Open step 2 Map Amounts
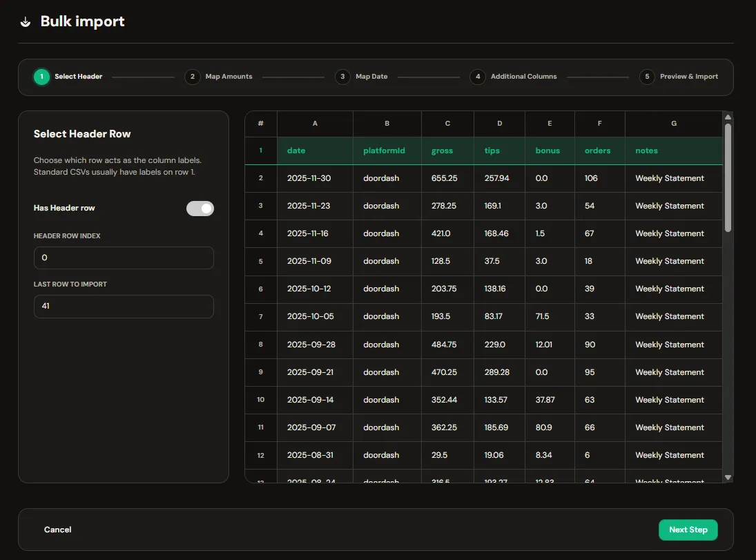756x560 pixels. click(218, 77)
